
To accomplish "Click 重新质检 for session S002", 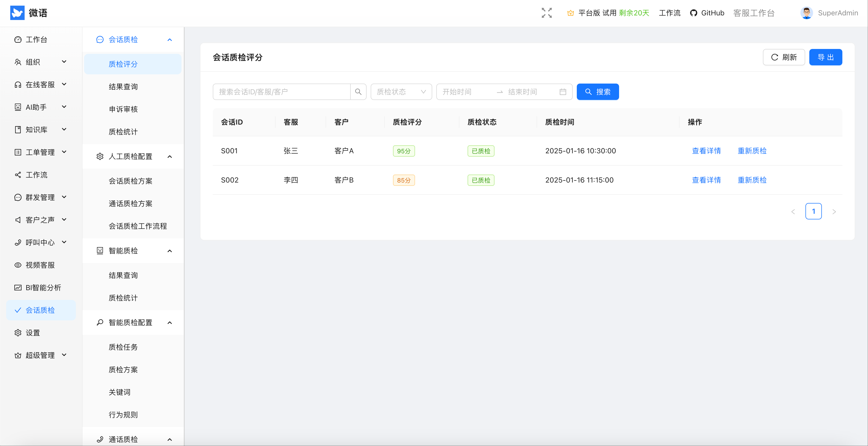I will point(752,180).
